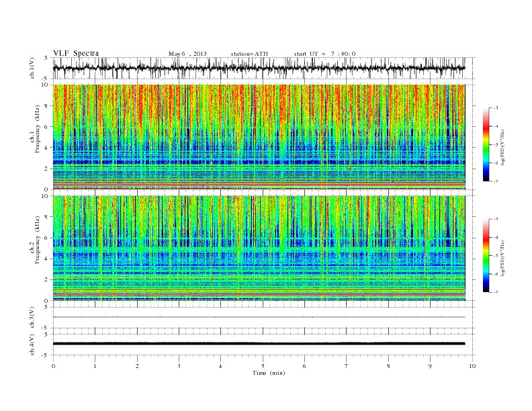
Task: Click the ch.1 spectrogram color bar
Action: click(486, 145)
